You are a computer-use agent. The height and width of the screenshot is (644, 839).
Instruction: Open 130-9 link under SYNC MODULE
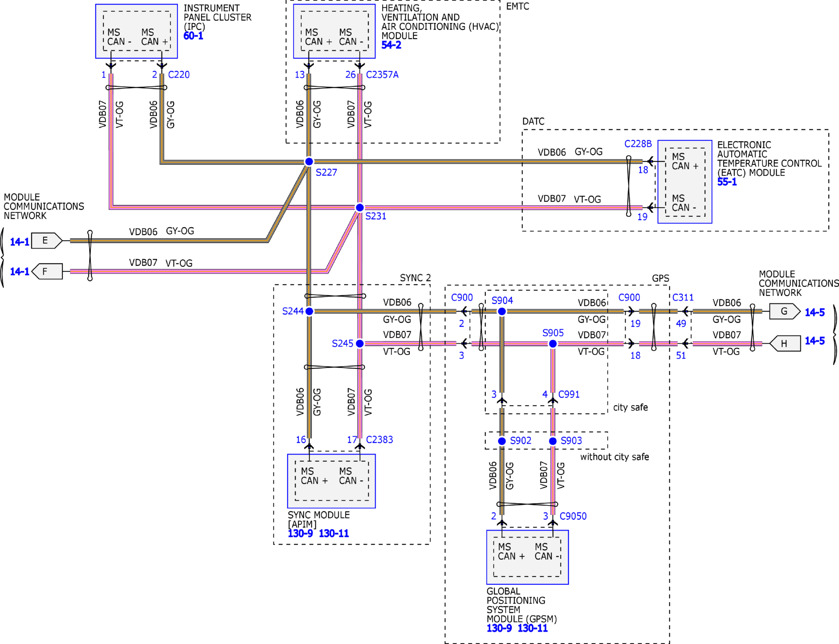tap(300, 533)
